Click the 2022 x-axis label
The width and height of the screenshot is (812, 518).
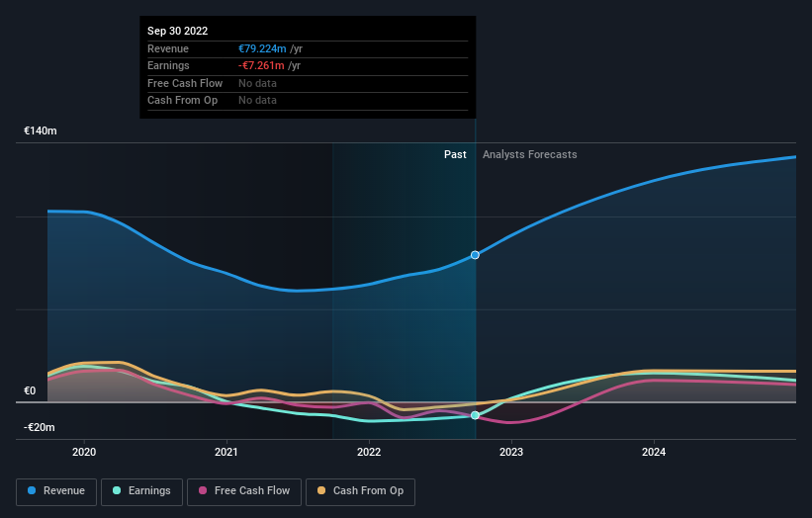369,453
